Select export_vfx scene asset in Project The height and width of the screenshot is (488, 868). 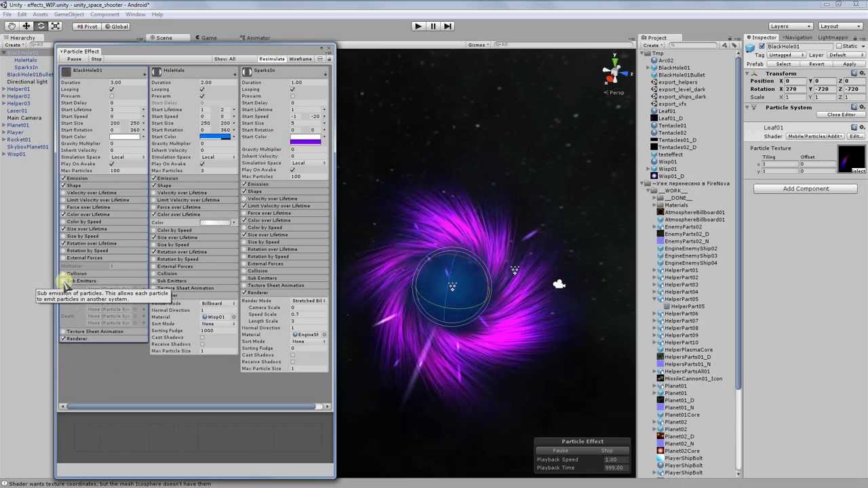click(x=671, y=104)
